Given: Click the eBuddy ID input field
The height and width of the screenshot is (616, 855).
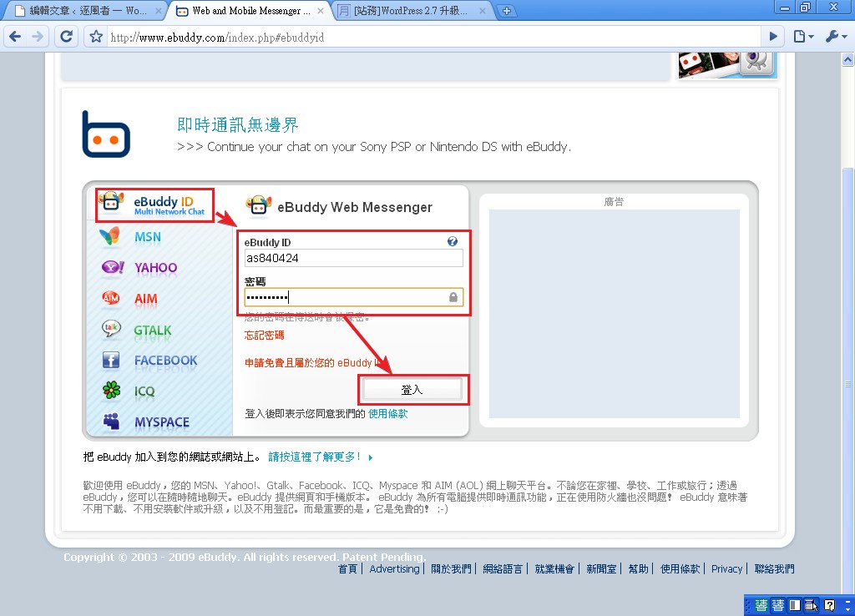Looking at the screenshot, I should coord(353,258).
